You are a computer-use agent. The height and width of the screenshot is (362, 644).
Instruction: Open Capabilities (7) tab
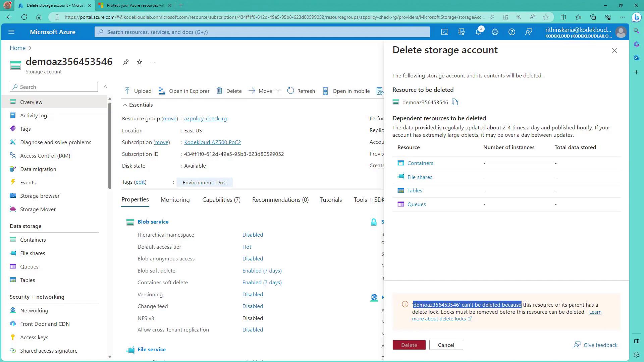tap(221, 200)
